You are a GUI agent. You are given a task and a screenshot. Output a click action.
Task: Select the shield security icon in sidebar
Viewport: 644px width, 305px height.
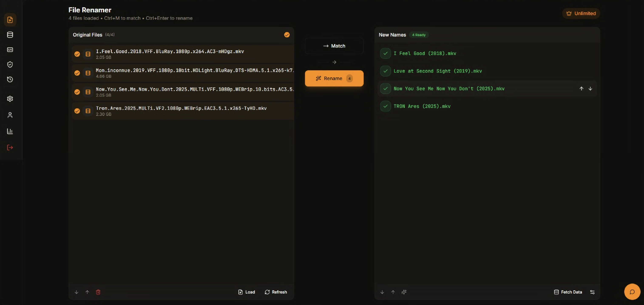coord(10,64)
